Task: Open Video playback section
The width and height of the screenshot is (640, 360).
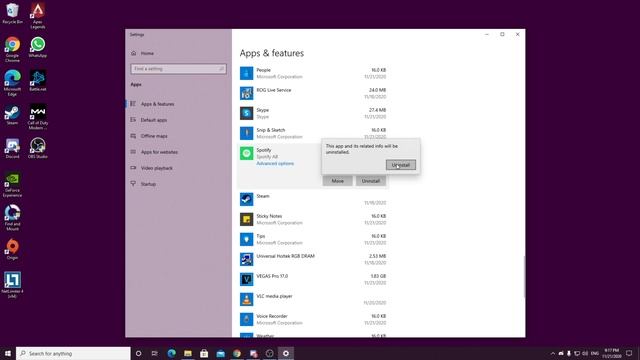Action: click(157, 168)
